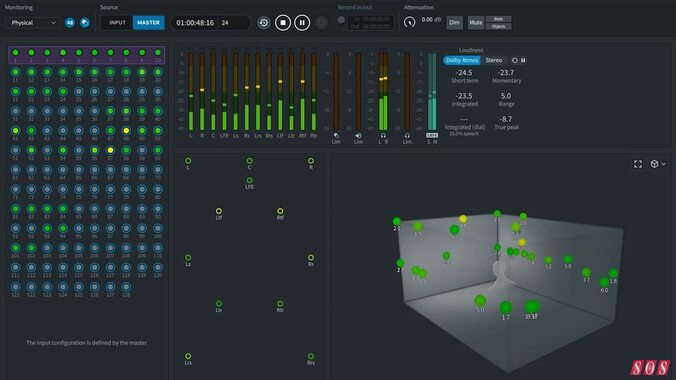Click input indicator 1 in the bed row
Screen dimensions: 676x380
point(16,53)
